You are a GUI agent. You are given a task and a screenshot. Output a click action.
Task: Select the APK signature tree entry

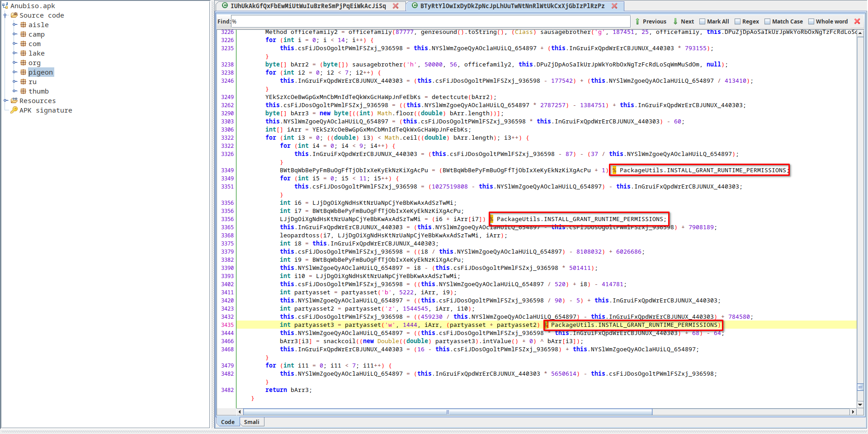46,110
